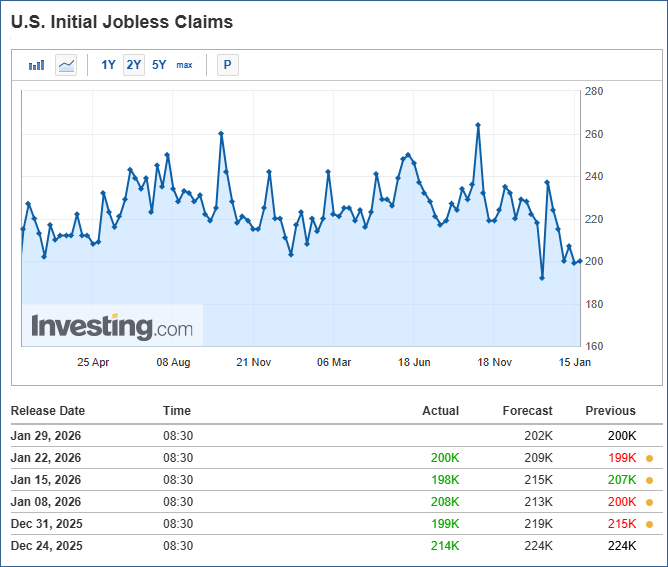Click the Release Date column header
This screenshot has height=567, width=668.
pyautogui.click(x=48, y=411)
